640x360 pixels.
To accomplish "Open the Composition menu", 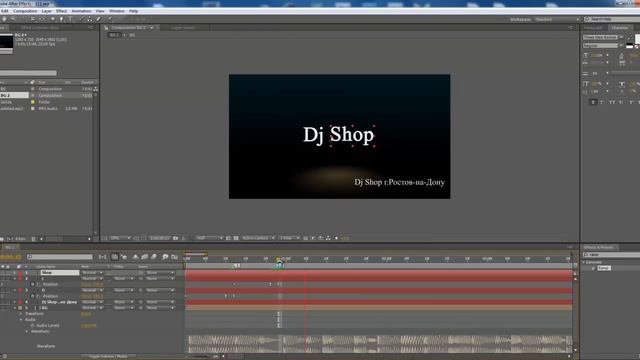I will tap(25, 11).
